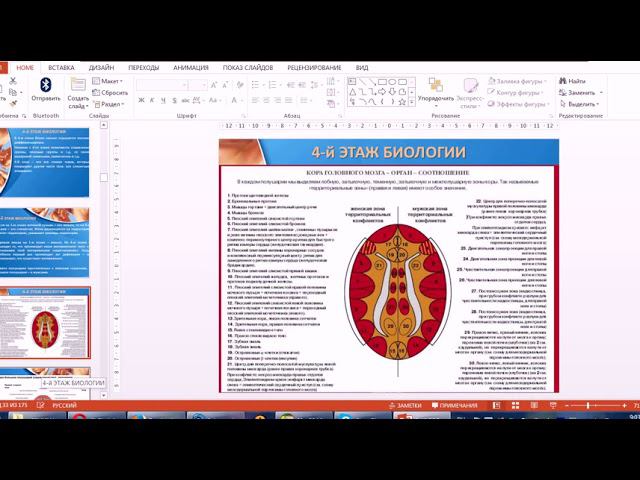Click the Выделить select button
Image resolution: width=640 pixels, height=480 pixels.
[x=579, y=104]
